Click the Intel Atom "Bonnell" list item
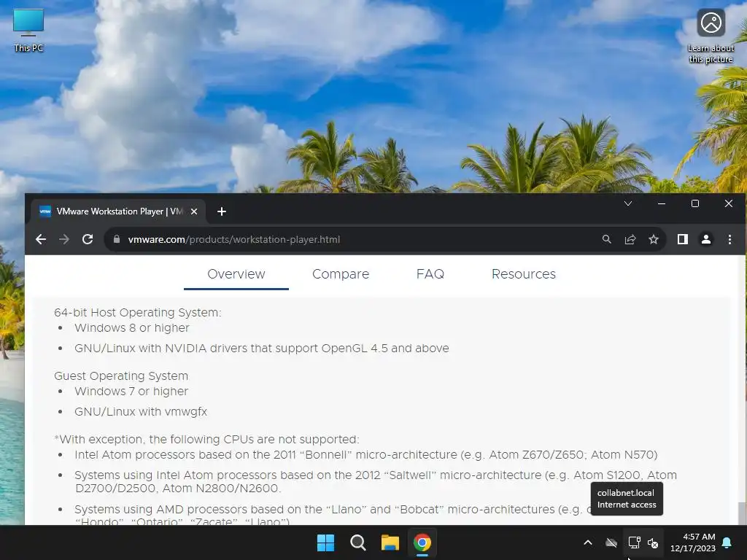 (366, 455)
